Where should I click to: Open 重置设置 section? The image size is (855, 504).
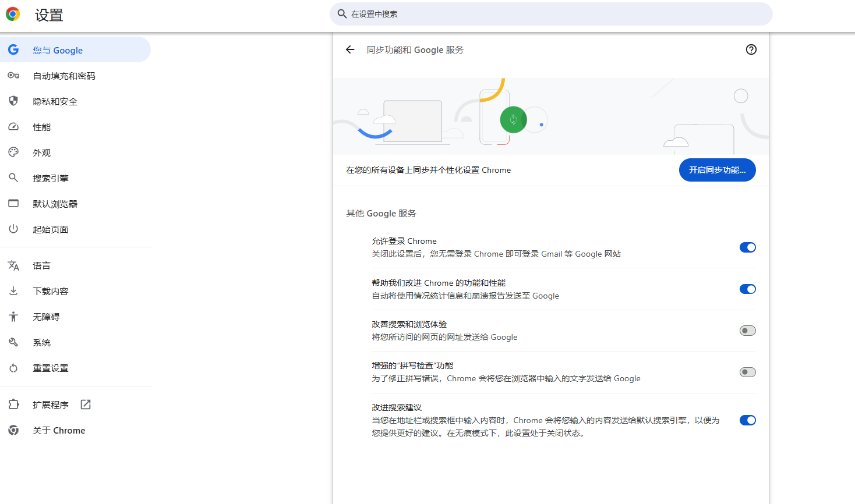[x=75, y=368]
